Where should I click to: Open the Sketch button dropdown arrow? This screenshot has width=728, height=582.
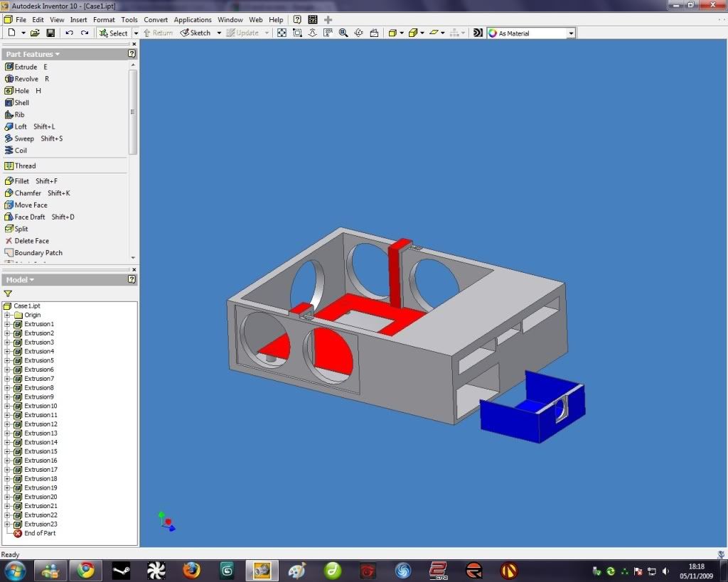click(x=219, y=33)
